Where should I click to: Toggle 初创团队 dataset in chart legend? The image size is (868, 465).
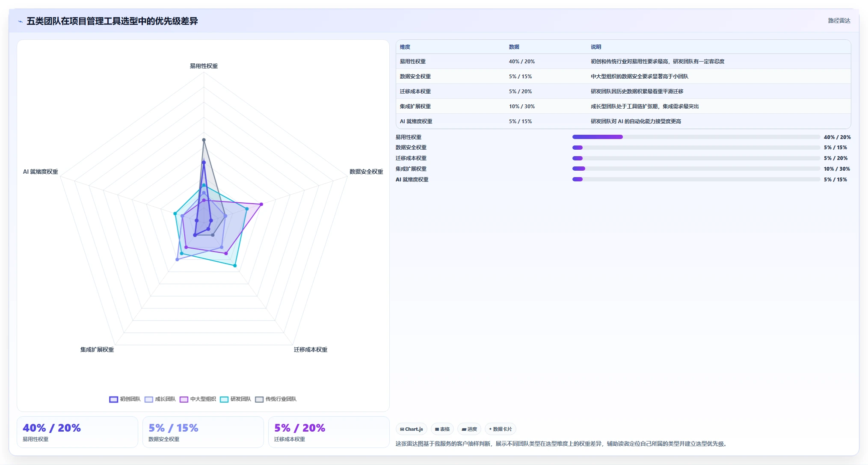[125, 399]
